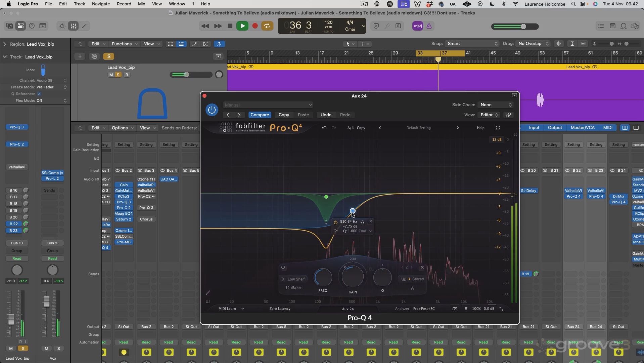Toggle record enable R on Lead Vox_bip
Viewport: 644px width, 363px height.
pyautogui.click(x=127, y=75)
